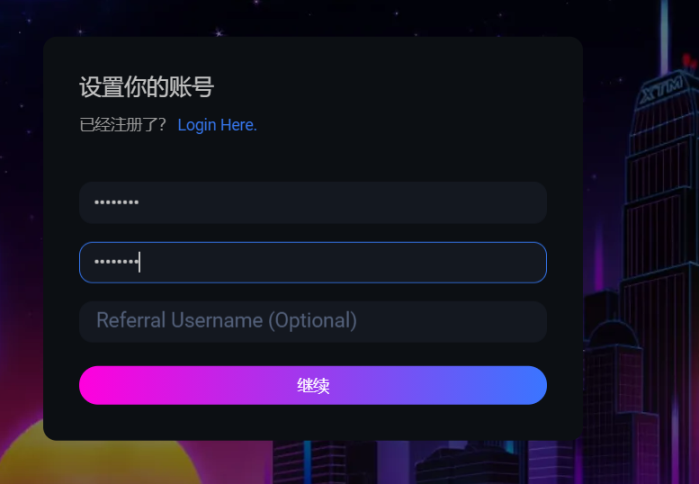The height and width of the screenshot is (484, 699).
Task: Click the Referral text in the placeholder
Action: [x=131, y=320]
